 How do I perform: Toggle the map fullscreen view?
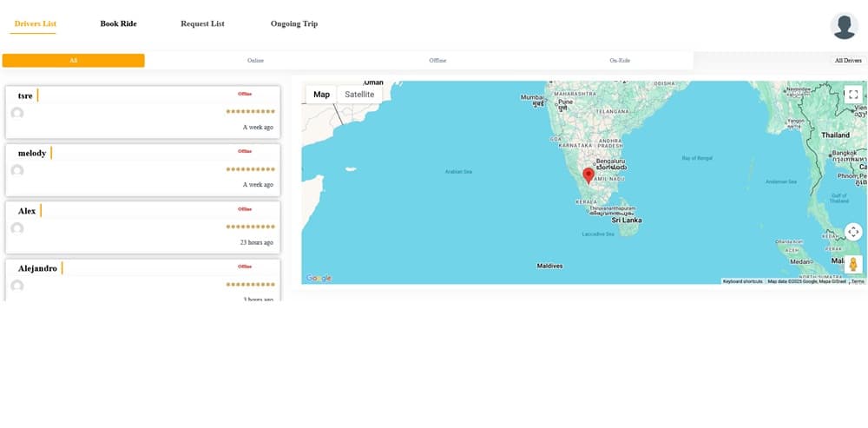pyautogui.click(x=853, y=94)
